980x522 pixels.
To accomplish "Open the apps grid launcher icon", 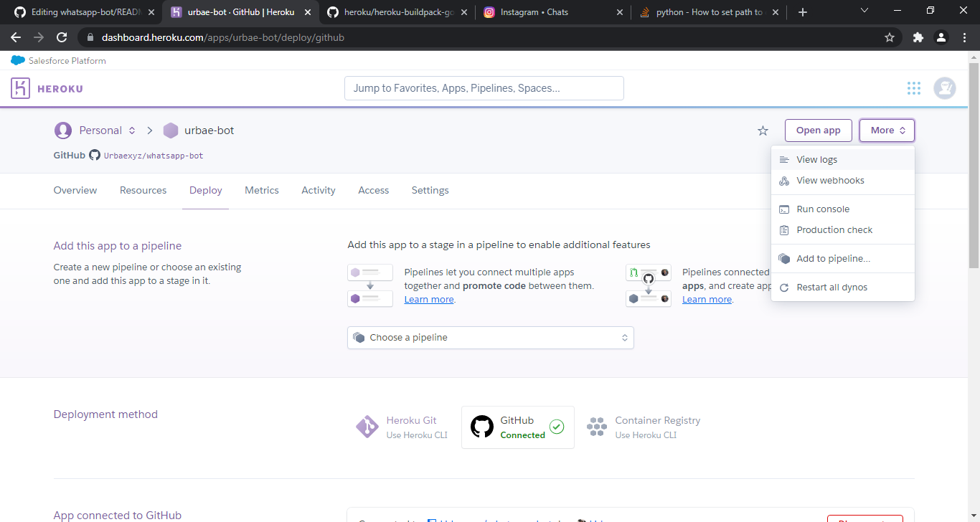I will [913, 88].
